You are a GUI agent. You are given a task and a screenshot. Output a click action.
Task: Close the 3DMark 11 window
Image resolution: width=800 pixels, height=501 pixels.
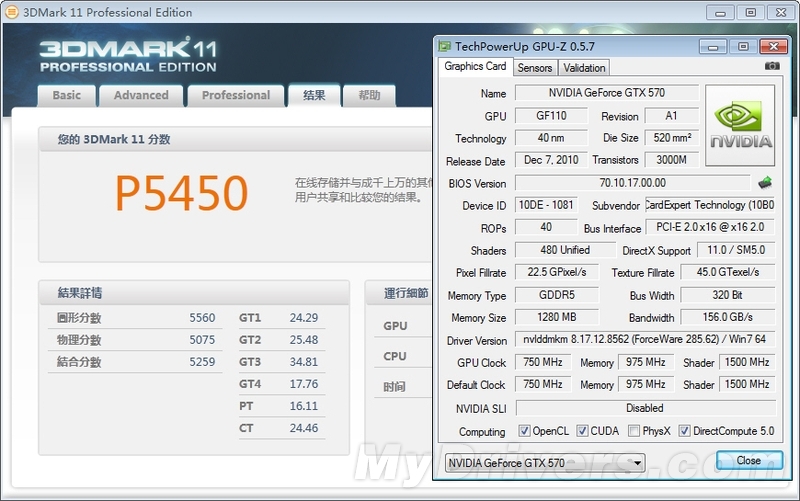pos(780,12)
